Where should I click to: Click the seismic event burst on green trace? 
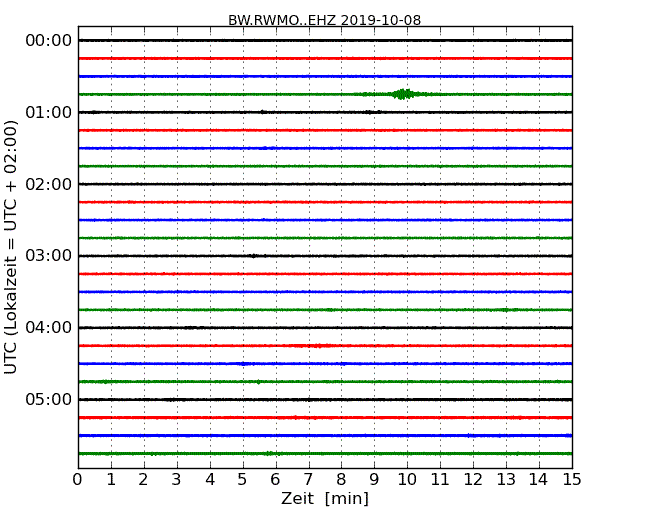coord(403,94)
